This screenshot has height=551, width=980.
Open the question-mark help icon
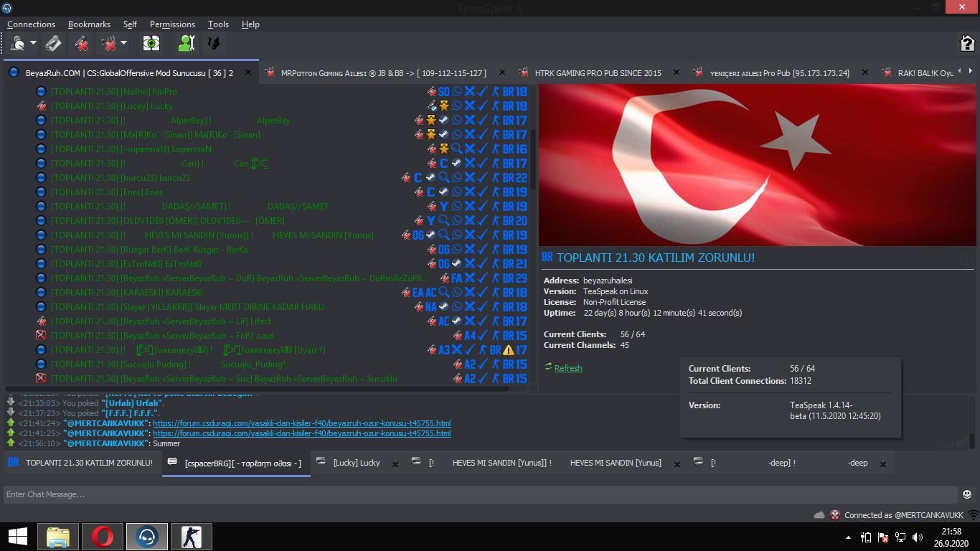(967, 44)
